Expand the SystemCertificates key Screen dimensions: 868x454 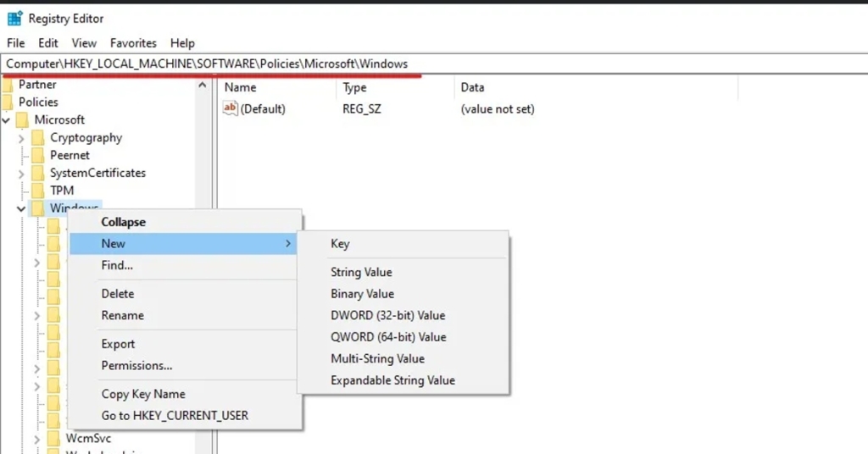[21, 174]
